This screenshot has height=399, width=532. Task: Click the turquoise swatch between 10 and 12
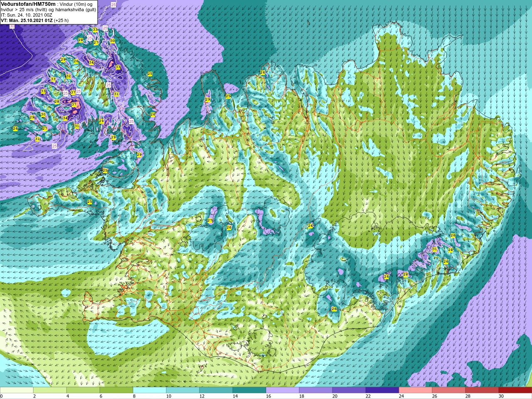183,390
